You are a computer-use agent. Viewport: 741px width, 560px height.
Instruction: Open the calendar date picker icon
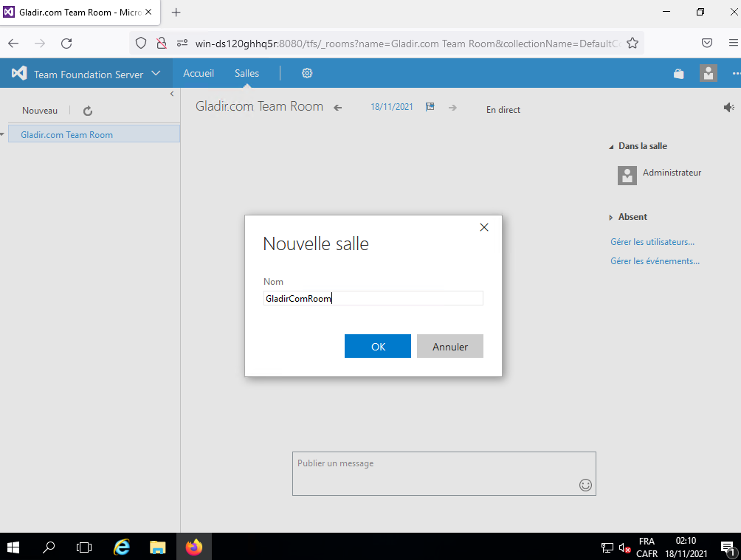pyautogui.click(x=430, y=107)
